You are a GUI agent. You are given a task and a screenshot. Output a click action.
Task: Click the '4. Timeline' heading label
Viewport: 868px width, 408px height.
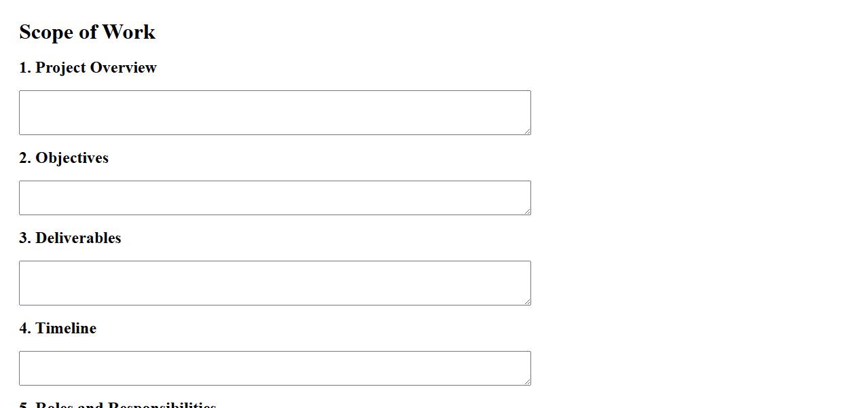58,329
